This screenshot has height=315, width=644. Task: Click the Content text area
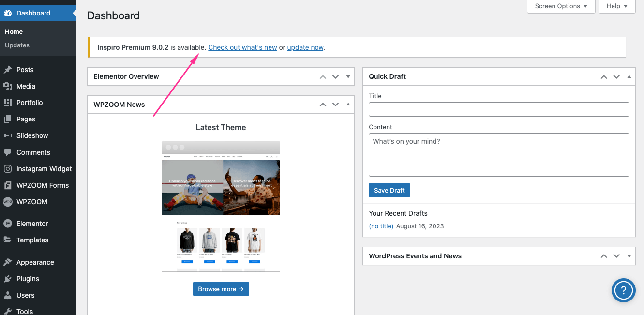pyautogui.click(x=499, y=155)
